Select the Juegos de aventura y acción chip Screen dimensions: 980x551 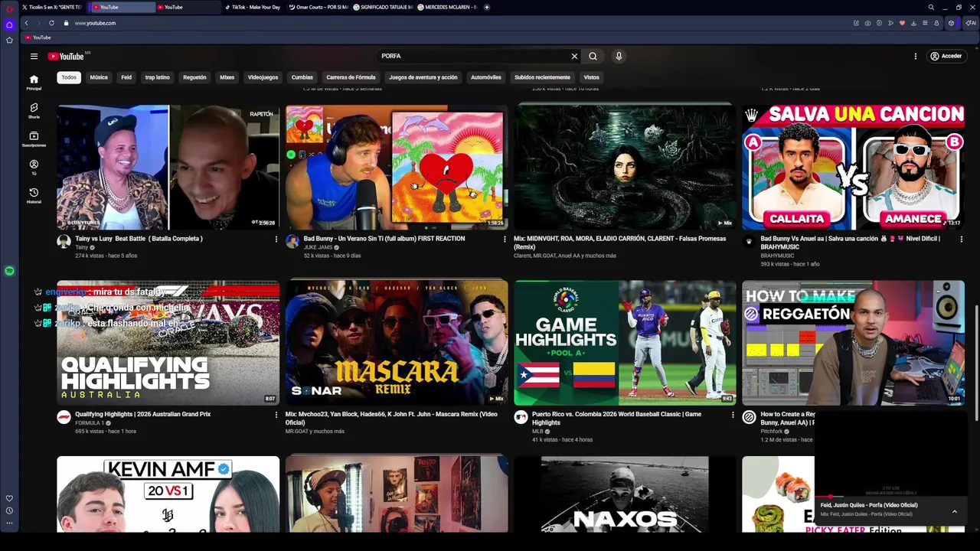click(423, 77)
